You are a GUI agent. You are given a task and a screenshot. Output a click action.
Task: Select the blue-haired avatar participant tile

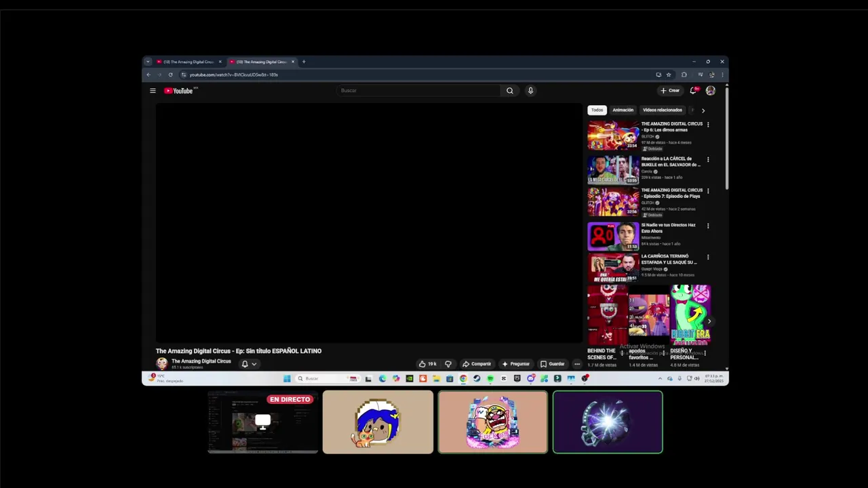point(378,422)
